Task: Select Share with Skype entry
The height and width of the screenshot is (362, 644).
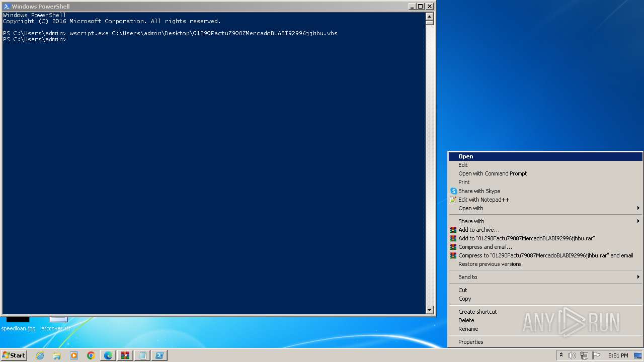Action: [x=545, y=191]
